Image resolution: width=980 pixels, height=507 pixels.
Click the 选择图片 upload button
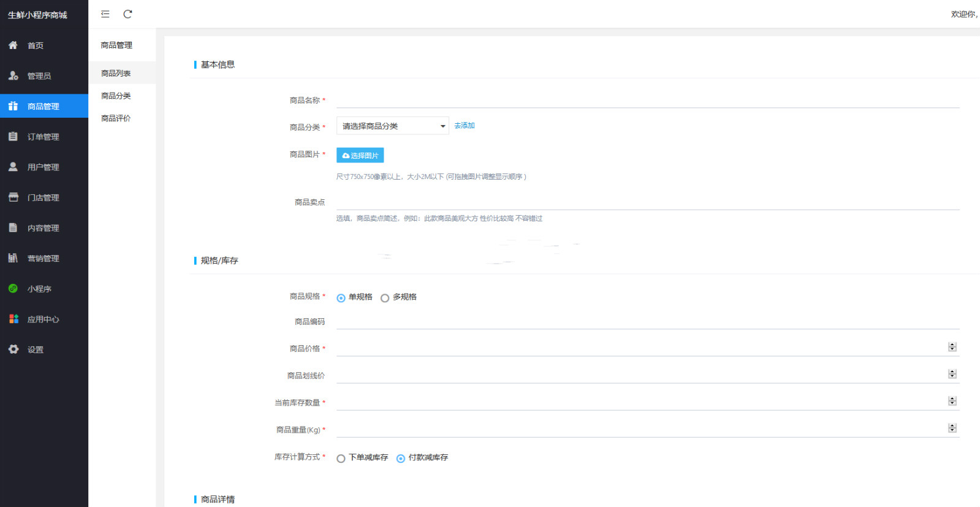pos(360,156)
